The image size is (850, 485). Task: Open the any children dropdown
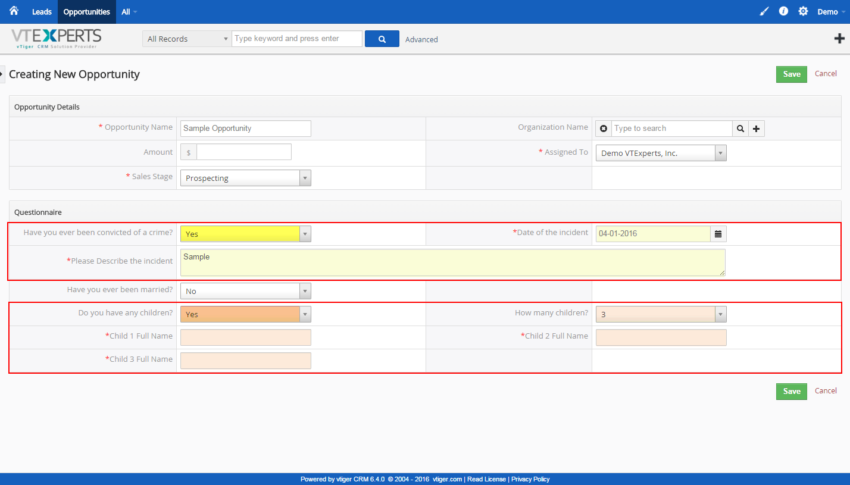tap(246, 314)
